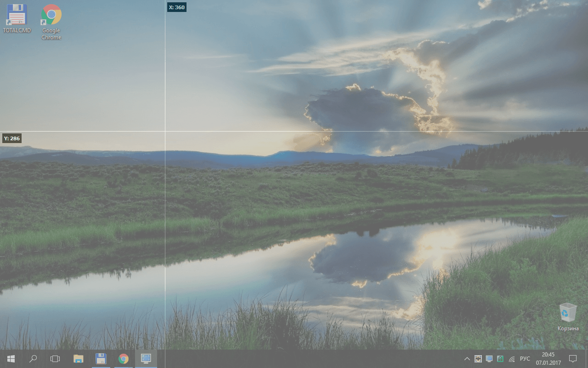Viewport: 588px width, 368px height.
Task: Click the Y: 286 coordinate label
Action: coord(11,138)
